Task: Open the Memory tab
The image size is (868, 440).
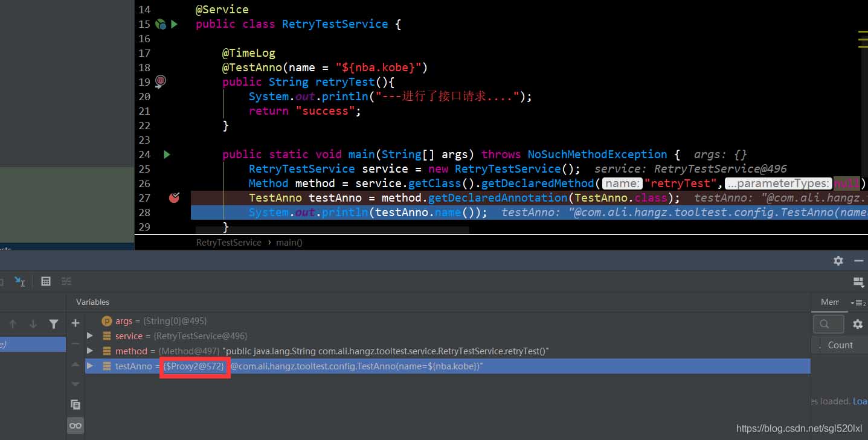Action: 830,302
